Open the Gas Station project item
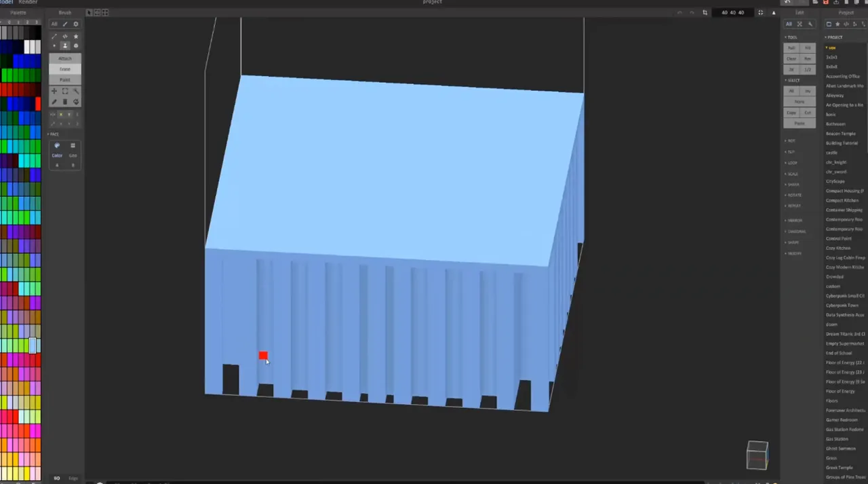 coord(837,439)
